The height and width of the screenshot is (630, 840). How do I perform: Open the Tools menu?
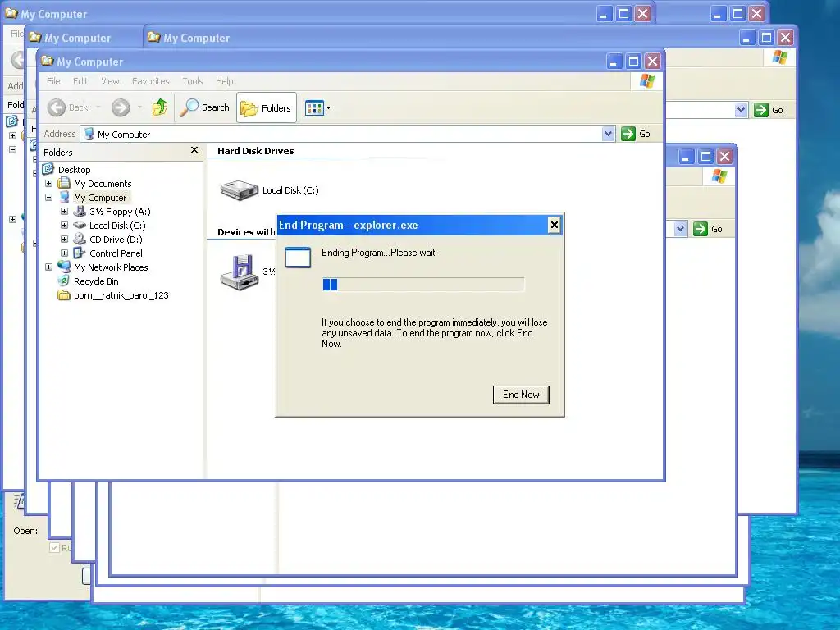click(192, 81)
